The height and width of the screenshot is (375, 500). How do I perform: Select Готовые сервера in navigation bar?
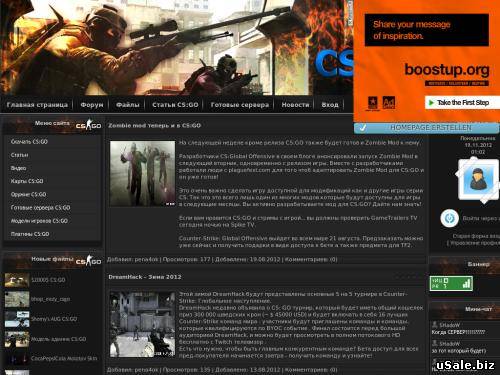pos(240,105)
